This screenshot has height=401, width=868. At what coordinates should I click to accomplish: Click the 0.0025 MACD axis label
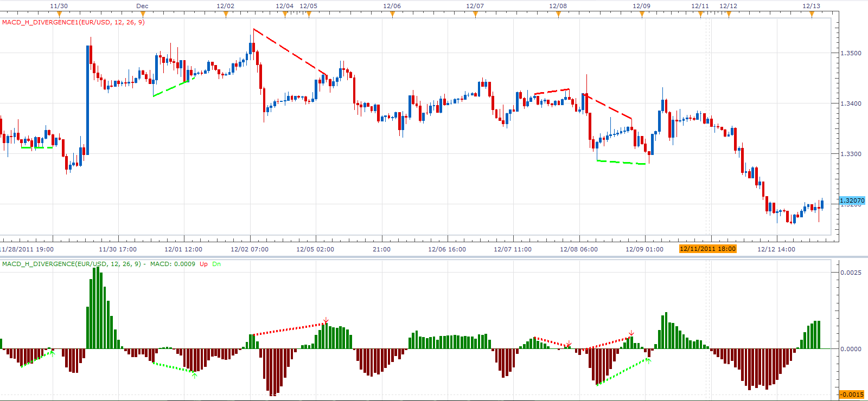click(x=851, y=273)
